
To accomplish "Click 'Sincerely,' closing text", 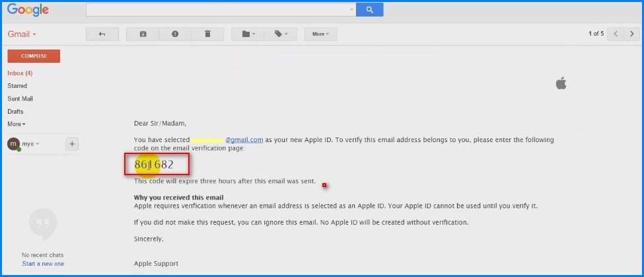I will [149, 239].
